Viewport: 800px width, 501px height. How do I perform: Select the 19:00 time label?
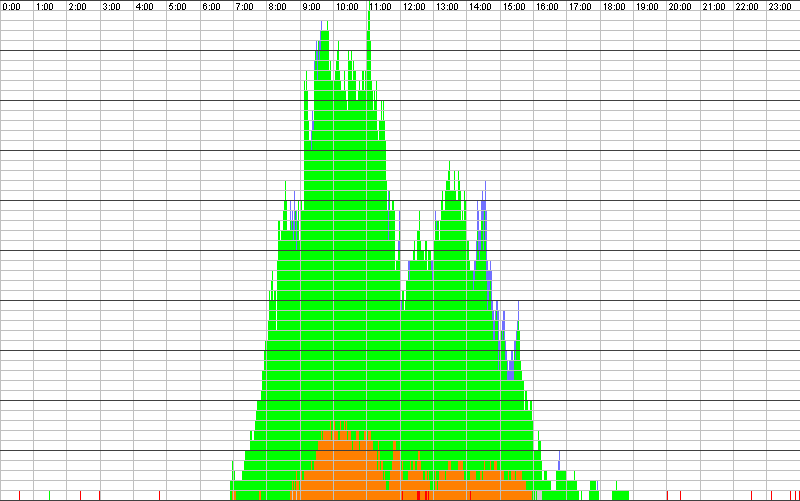click(647, 7)
